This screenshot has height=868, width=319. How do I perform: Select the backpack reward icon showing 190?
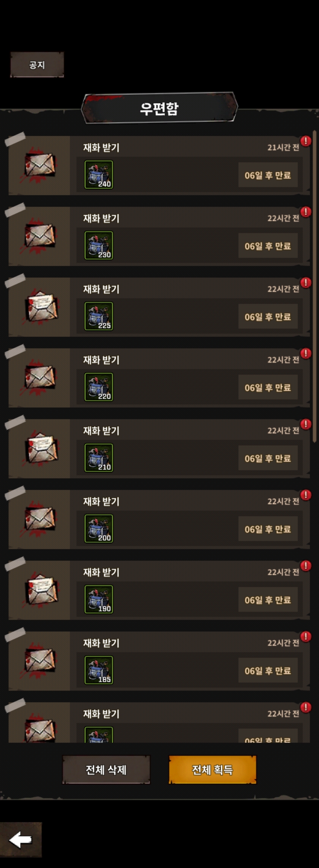(x=99, y=600)
